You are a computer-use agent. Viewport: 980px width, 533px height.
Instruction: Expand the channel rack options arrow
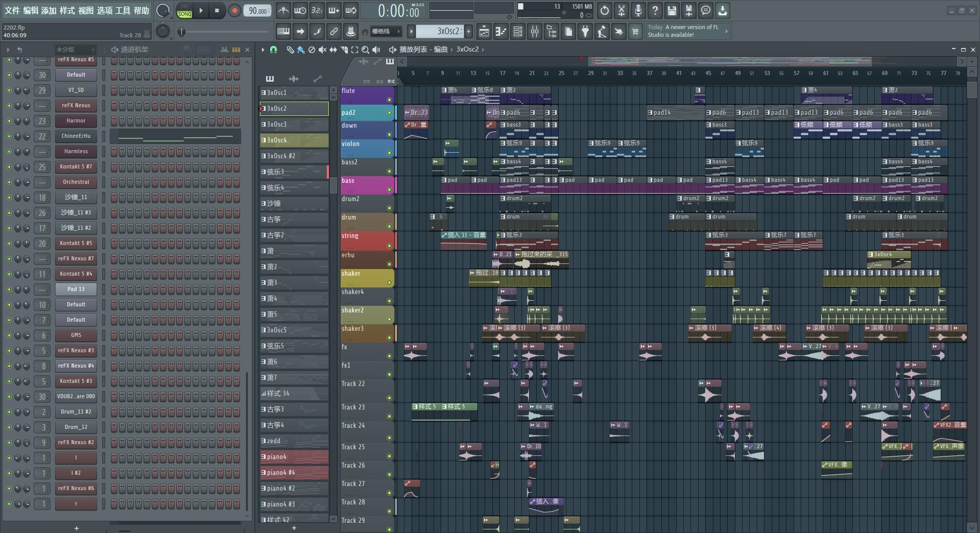click(8, 50)
